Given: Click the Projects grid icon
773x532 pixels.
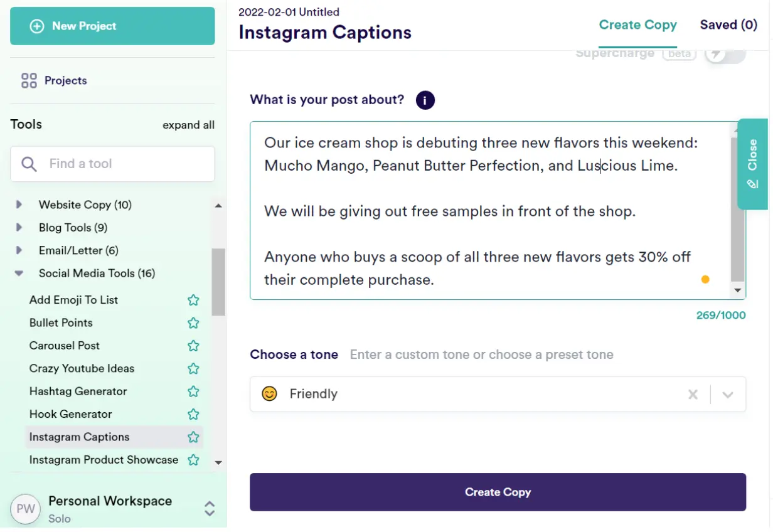Looking at the screenshot, I should point(29,81).
